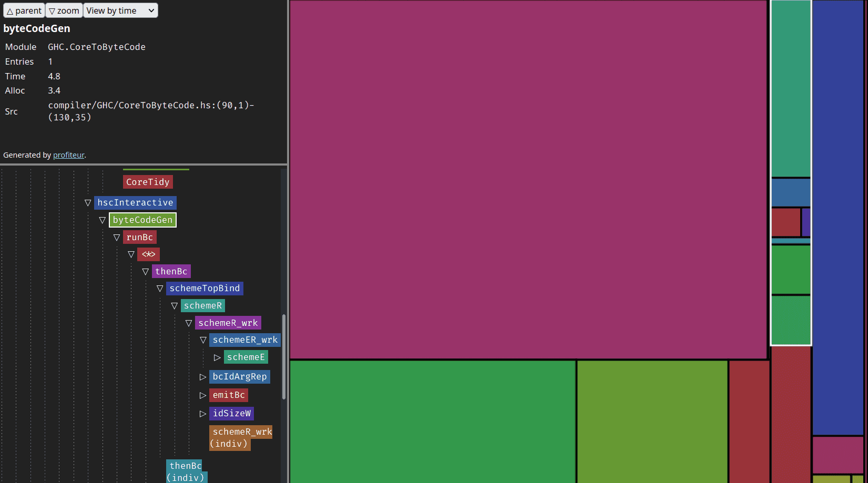Click the parent navigation button
This screenshot has height=483, width=868.
24,11
